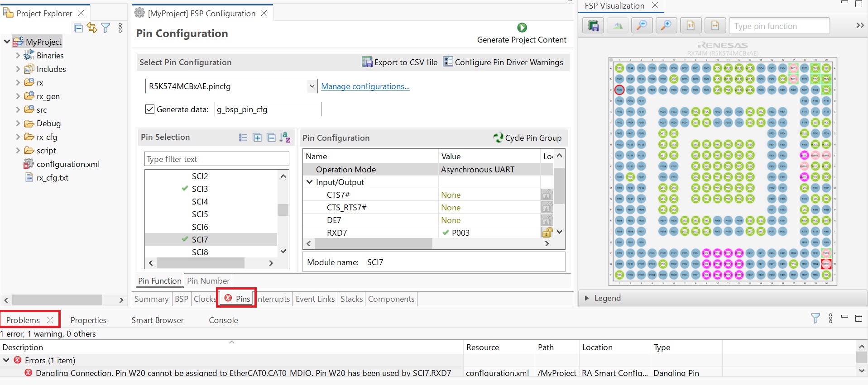Toggle the Generate data checkbox
The height and width of the screenshot is (385, 868).
(x=150, y=109)
